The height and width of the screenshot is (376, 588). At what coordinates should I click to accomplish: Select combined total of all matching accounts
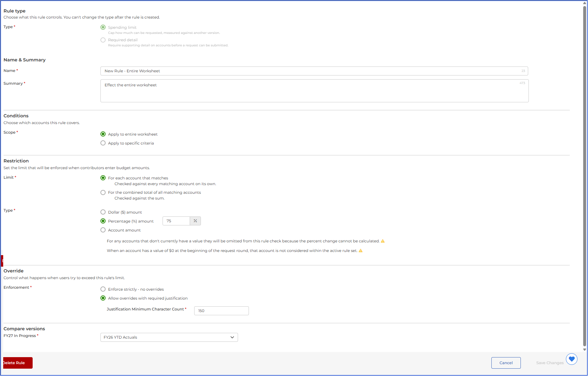(103, 192)
